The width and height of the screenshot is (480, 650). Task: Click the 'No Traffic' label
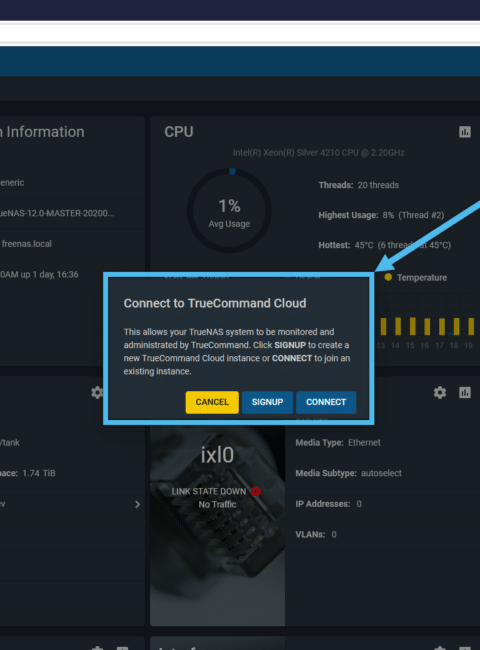[x=217, y=504]
